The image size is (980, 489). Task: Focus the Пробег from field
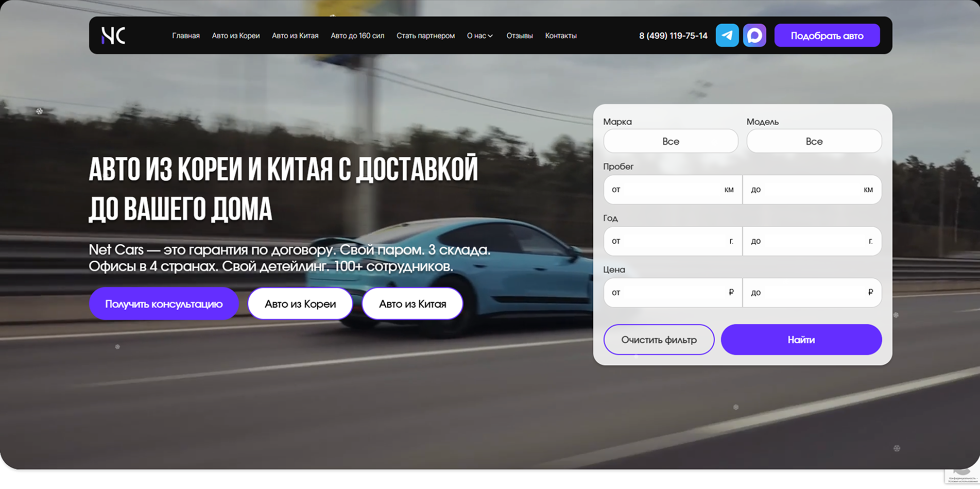(673, 190)
